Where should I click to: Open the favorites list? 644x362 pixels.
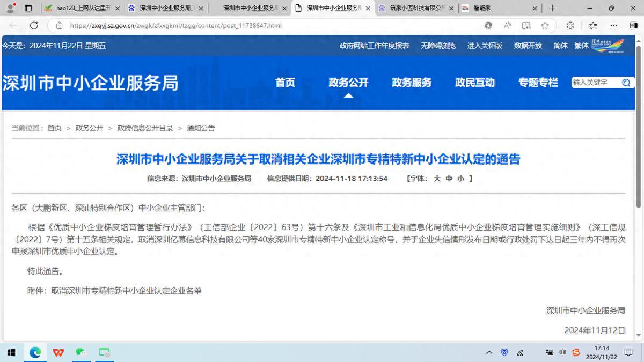(593, 25)
